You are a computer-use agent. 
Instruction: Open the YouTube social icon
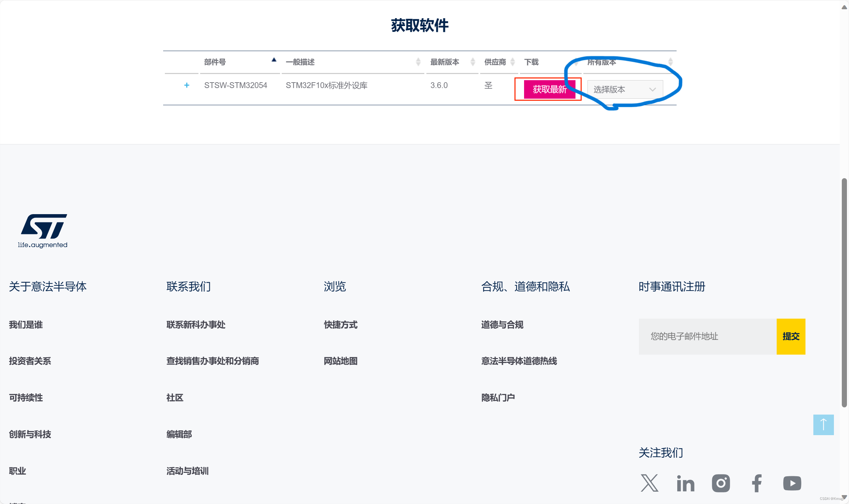(x=792, y=483)
